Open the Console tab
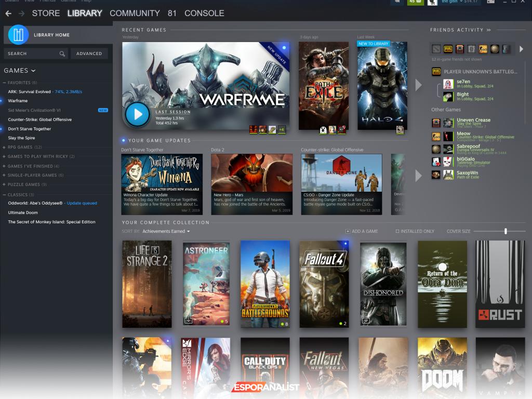Image resolution: width=532 pixels, height=399 pixels. pos(204,13)
